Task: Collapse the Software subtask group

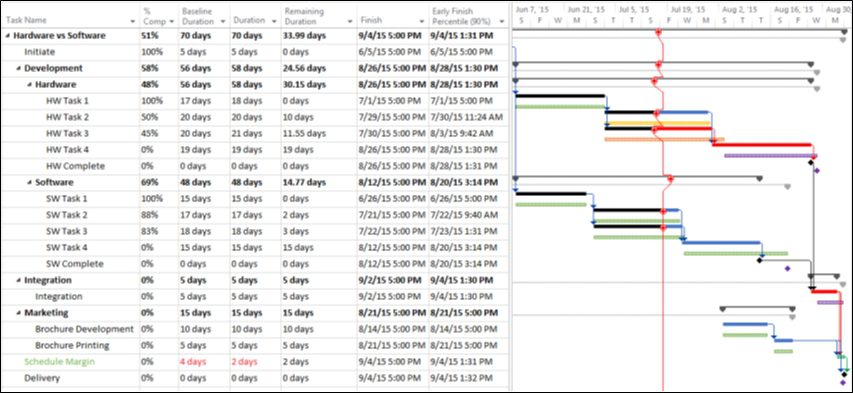Action: coord(30,183)
